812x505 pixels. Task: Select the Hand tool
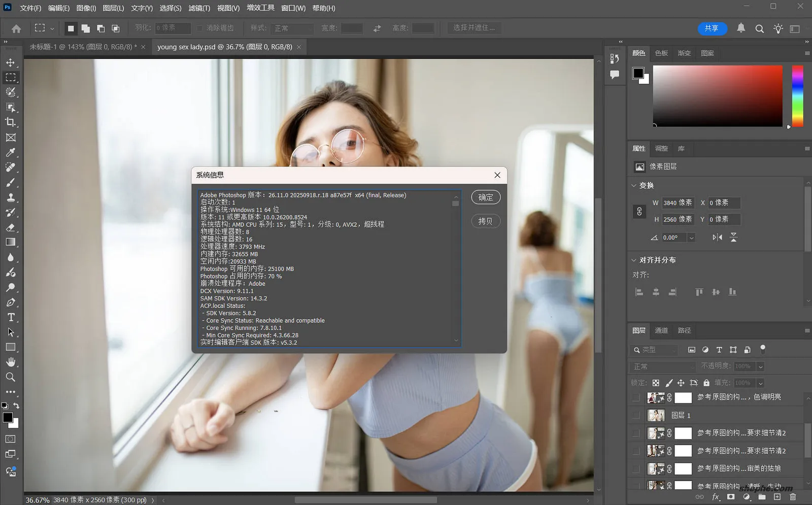tap(10, 362)
